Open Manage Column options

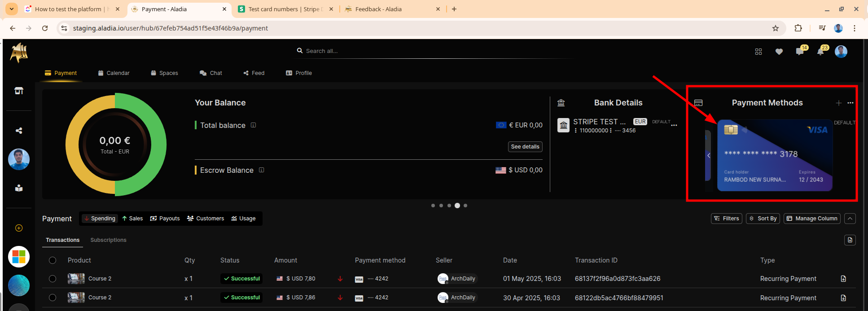click(x=812, y=219)
